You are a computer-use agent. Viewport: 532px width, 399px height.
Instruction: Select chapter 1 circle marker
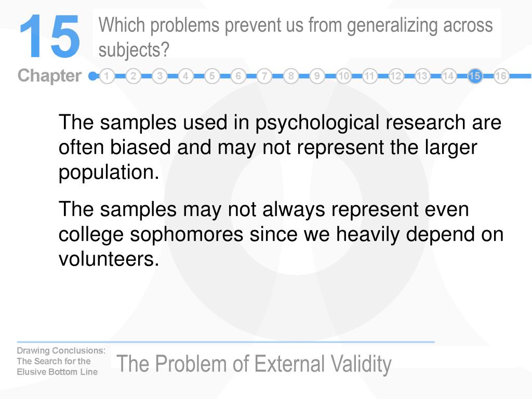(107, 76)
